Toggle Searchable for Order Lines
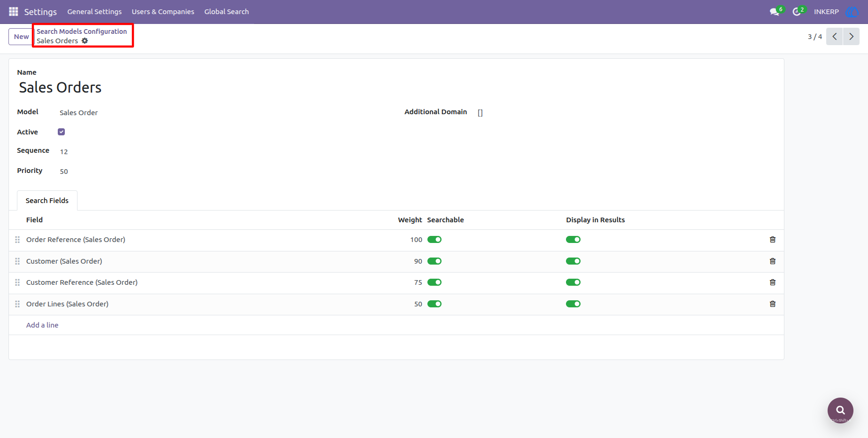The height and width of the screenshot is (438, 868). pos(434,304)
